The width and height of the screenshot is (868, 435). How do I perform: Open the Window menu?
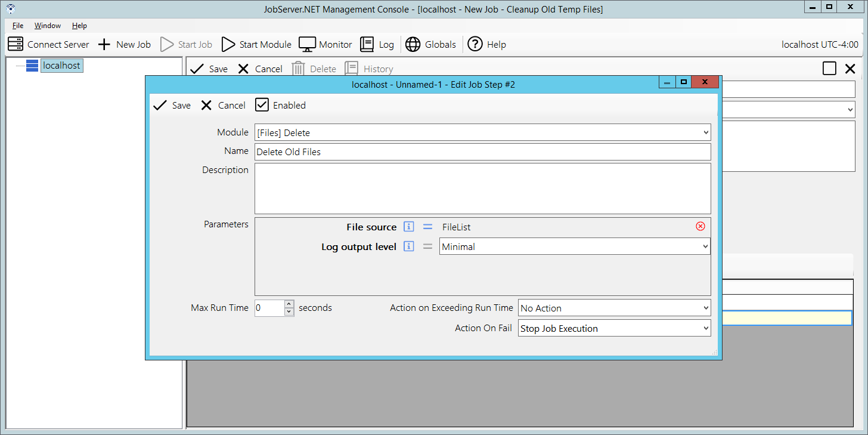[x=48, y=26]
